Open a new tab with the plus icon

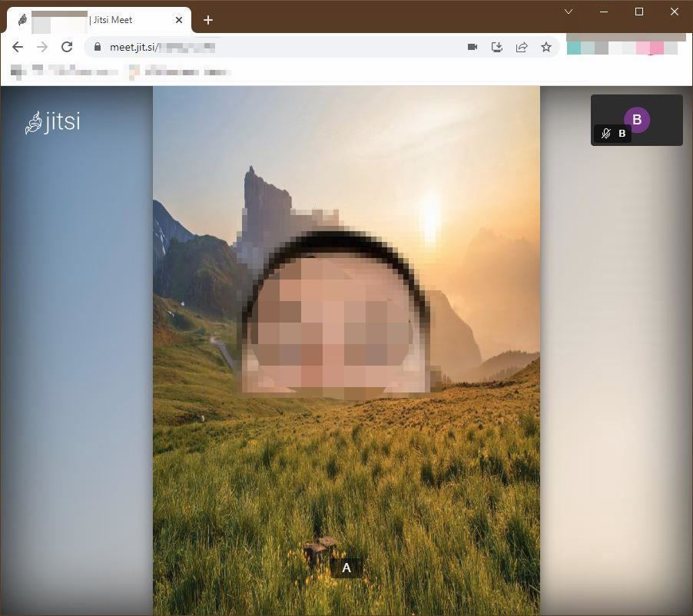click(207, 20)
